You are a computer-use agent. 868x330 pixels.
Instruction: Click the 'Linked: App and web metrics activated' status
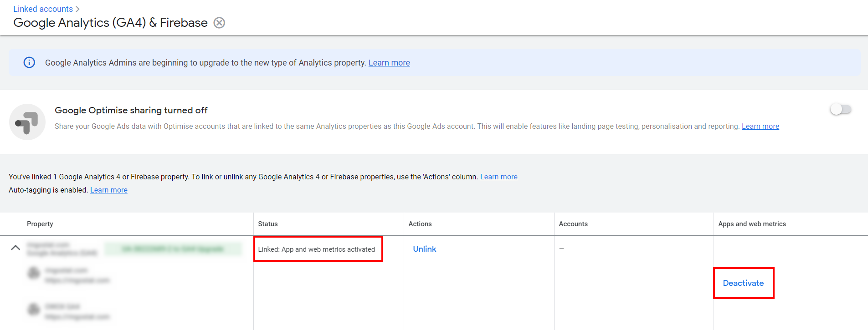pos(317,249)
